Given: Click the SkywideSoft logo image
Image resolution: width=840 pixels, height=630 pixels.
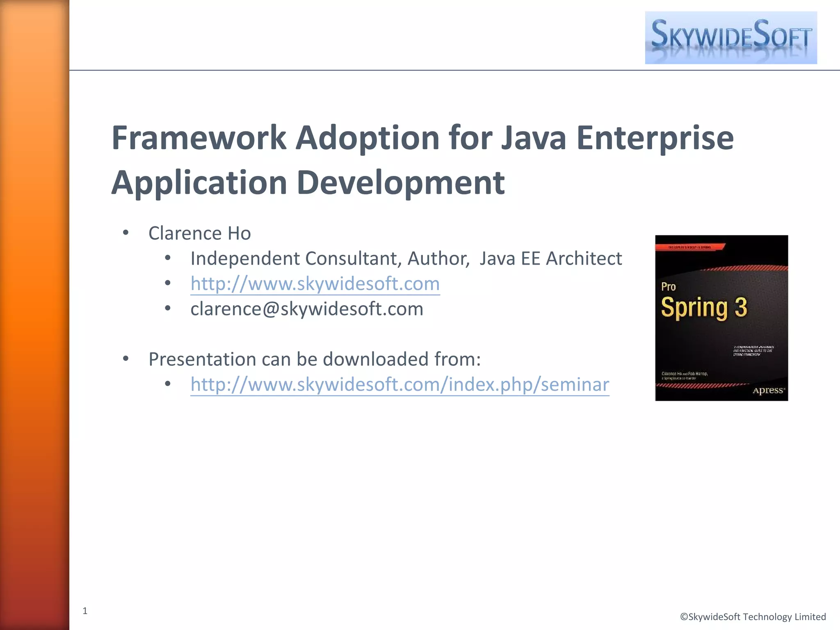Looking at the screenshot, I should coord(730,38).
